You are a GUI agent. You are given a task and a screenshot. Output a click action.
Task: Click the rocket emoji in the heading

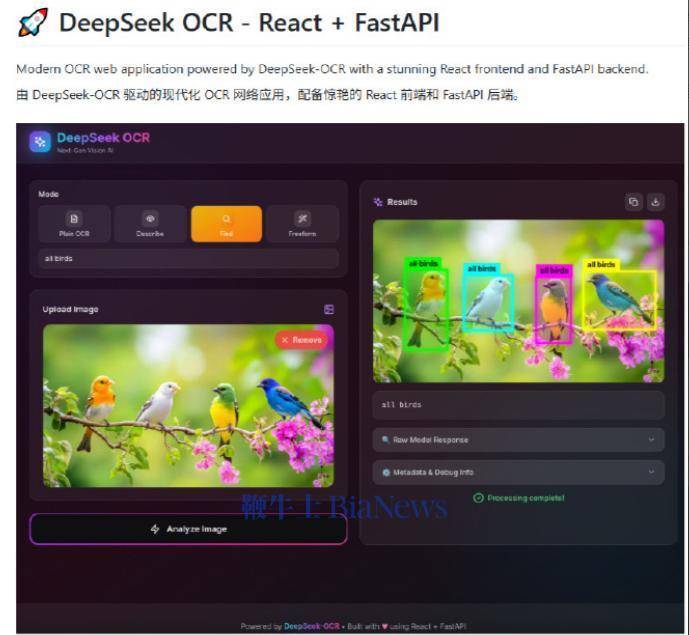[33, 24]
